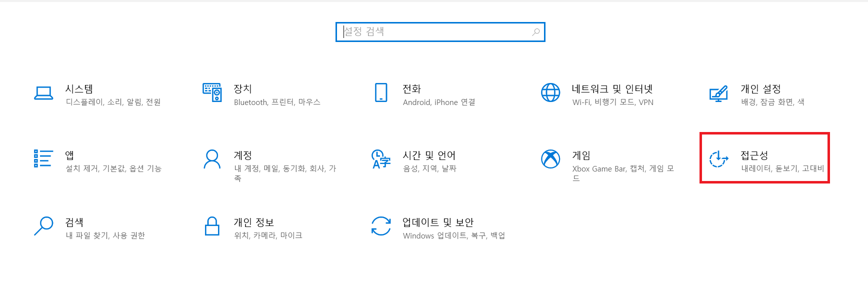Select the 전화 phone icon
The height and width of the screenshot is (305, 868).
pyautogui.click(x=381, y=92)
